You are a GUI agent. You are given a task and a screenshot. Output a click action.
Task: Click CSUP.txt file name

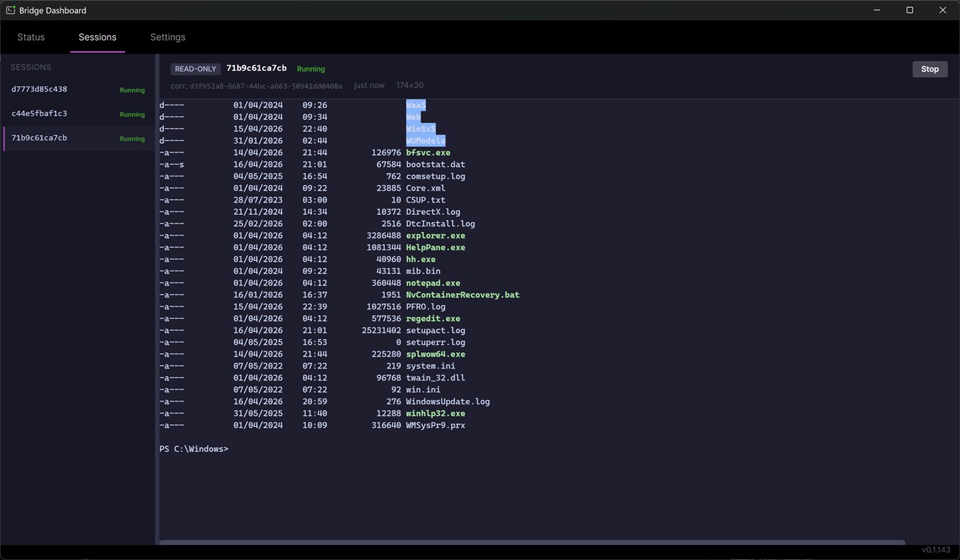[426, 200]
